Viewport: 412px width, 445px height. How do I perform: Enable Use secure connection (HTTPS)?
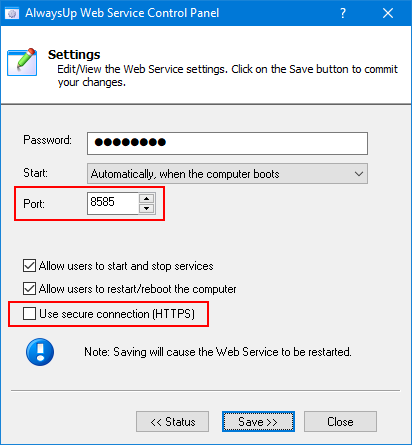click(29, 314)
